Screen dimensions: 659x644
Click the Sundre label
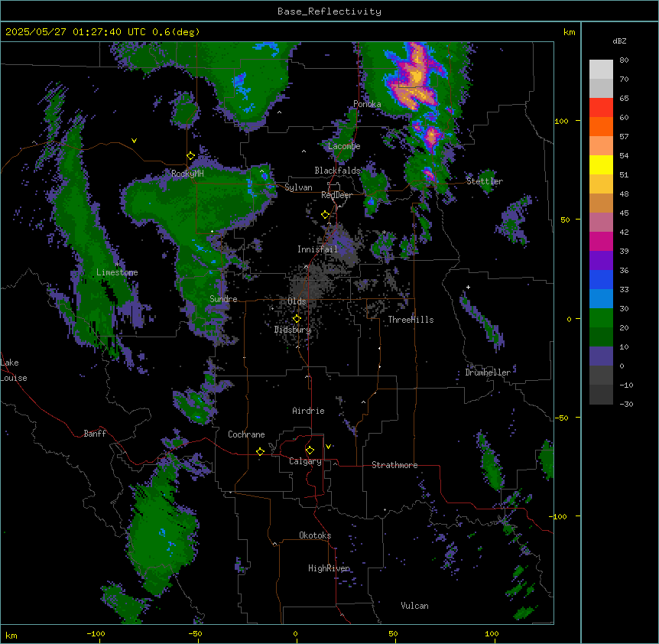point(223,299)
